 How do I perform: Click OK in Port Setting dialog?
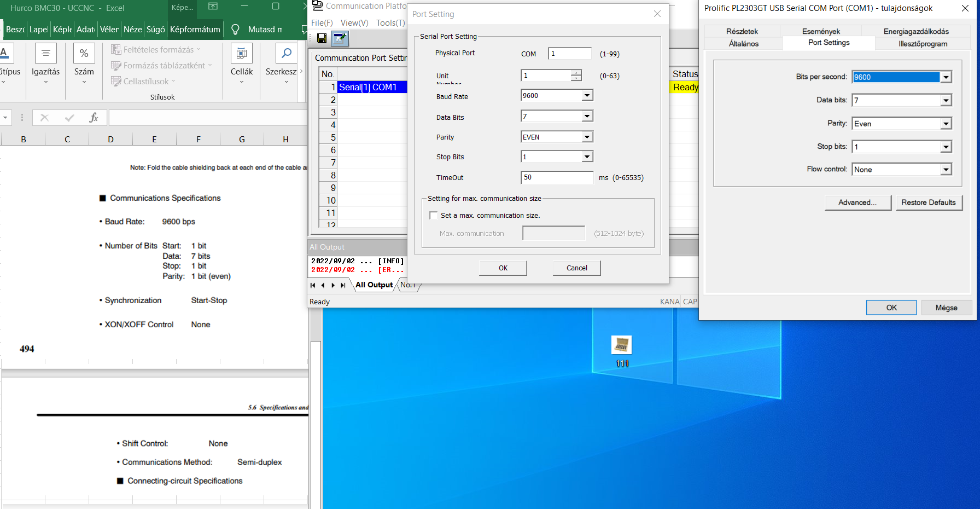[x=503, y=268]
